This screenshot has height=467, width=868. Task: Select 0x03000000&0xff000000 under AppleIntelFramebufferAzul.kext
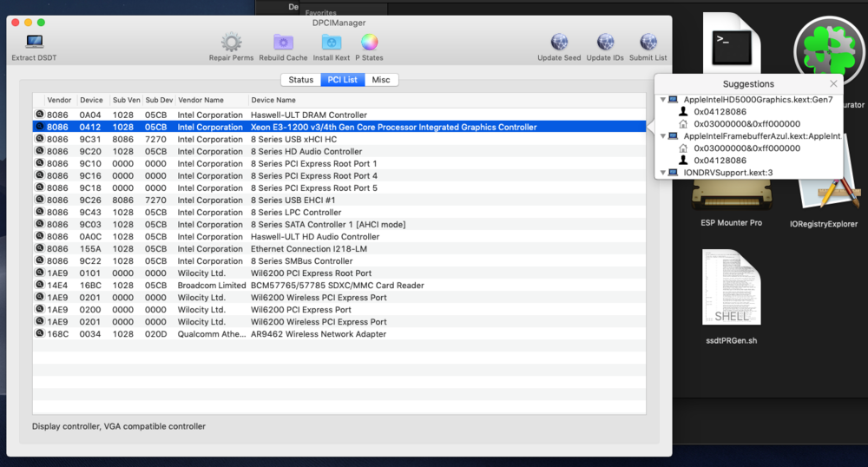point(746,148)
